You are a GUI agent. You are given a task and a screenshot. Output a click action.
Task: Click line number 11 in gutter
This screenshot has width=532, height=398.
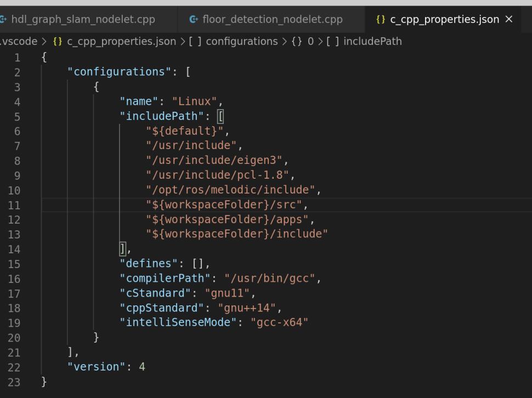[x=14, y=205]
